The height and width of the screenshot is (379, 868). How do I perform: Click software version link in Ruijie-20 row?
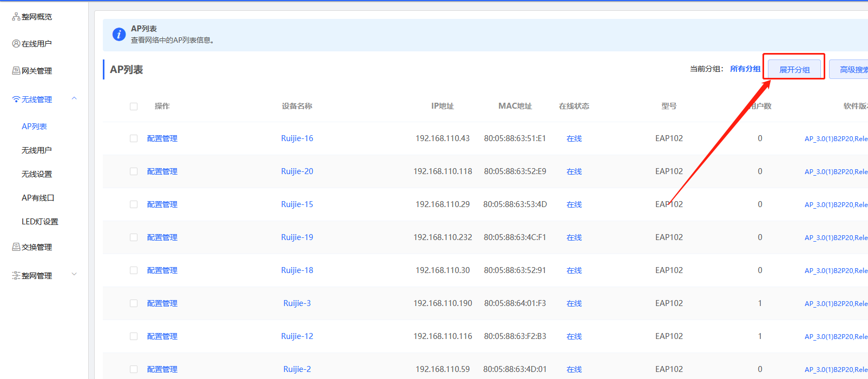tap(836, 171)
